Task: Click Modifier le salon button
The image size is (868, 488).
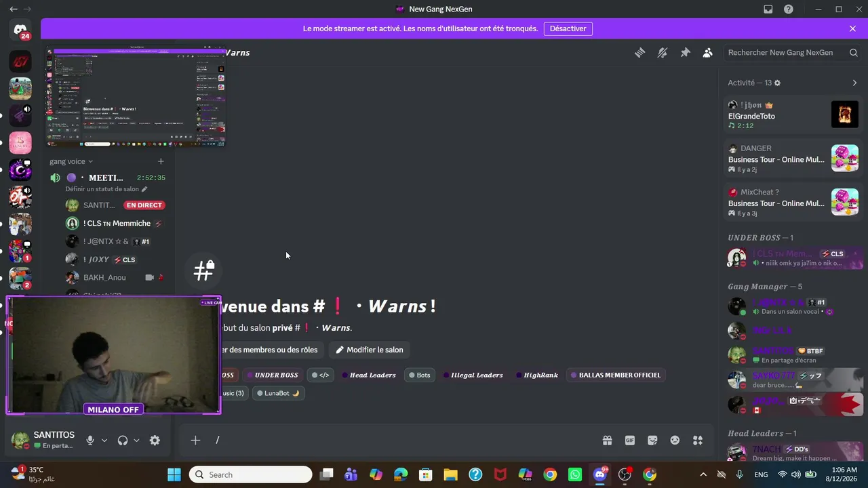Action: tap(370, 350)
